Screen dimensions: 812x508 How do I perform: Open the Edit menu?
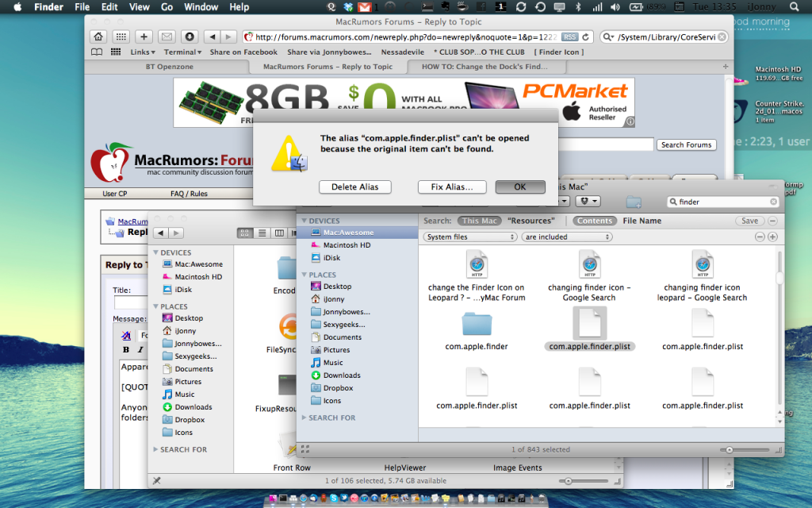click(x=109, y=6)
